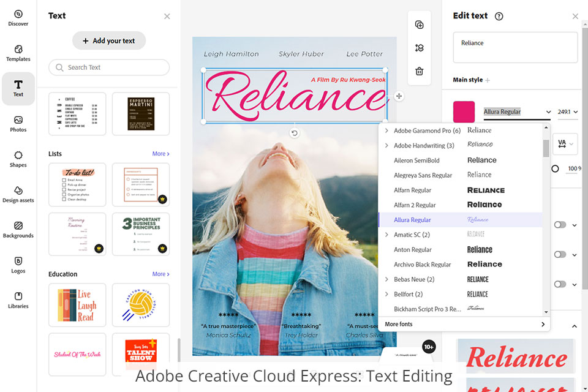Click the Edit text help icon
Image resolution: width=588 pixels, height=392 pixels.
click(x=499, y=16)
